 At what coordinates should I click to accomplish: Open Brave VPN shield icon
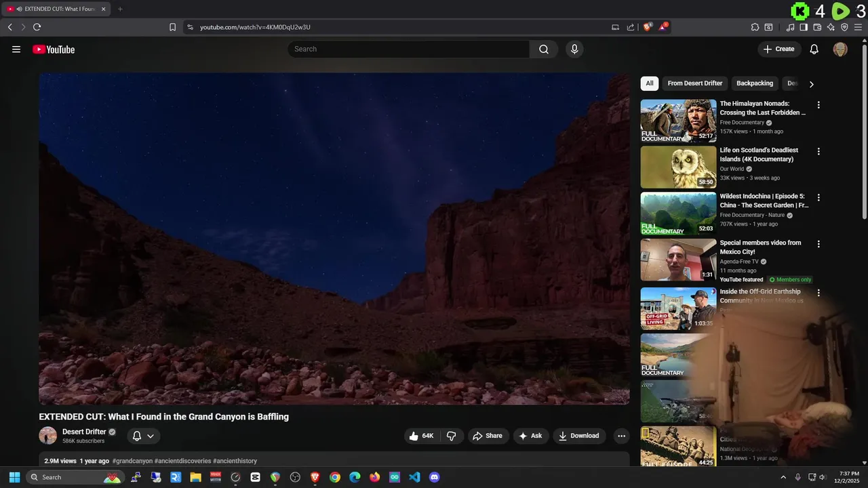844,27
